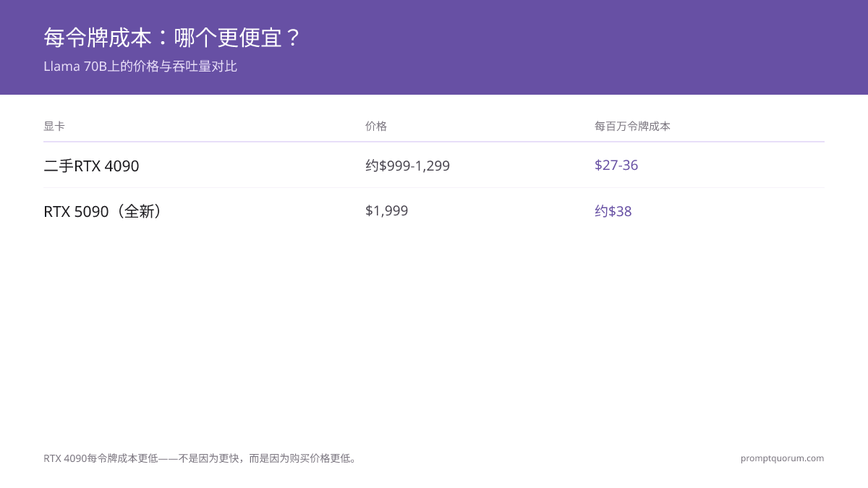Click the title 每令牌成本：哪个更便宜？

tap(171, 38)
